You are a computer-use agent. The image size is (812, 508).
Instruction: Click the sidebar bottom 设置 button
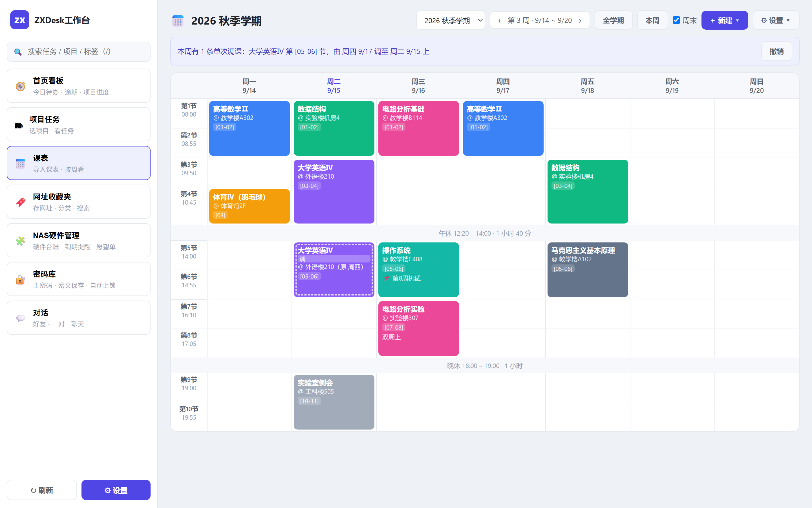pos(116,490)
